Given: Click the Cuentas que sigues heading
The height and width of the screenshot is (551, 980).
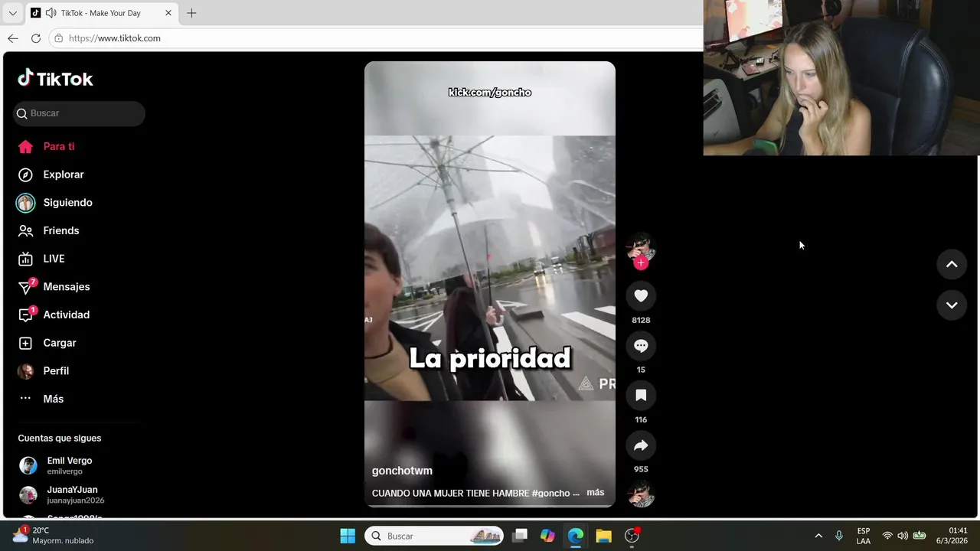Looking at the screenshot, I should [60, 439].
